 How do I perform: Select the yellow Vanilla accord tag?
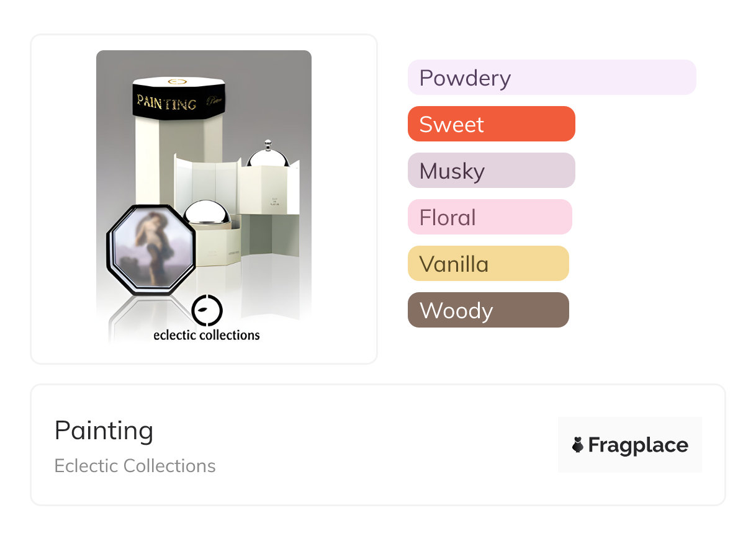(488, 264)
